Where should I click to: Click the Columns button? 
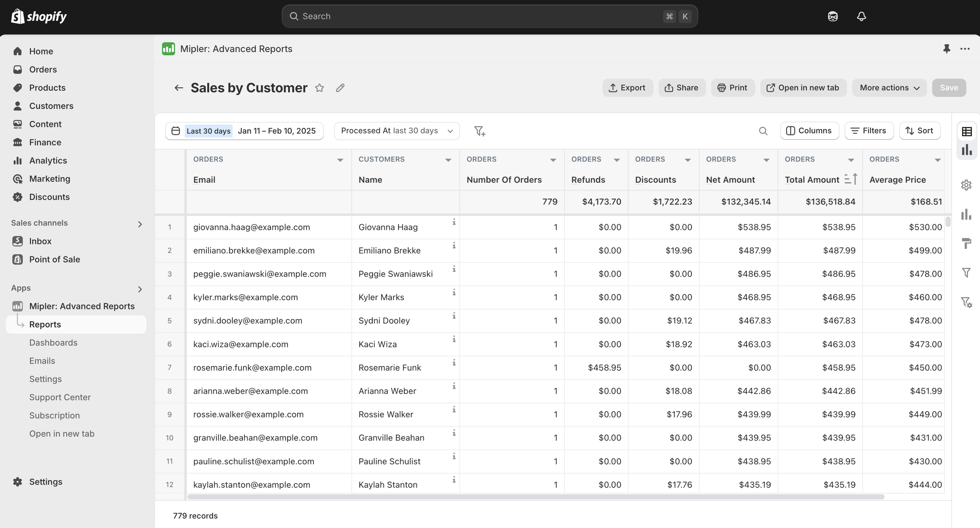pos(809,131)
